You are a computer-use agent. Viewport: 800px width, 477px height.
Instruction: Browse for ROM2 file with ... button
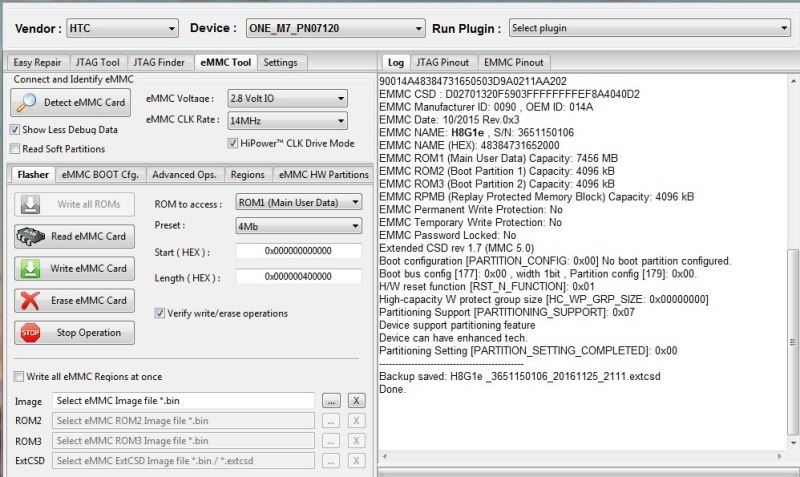(x=332, y=421)
